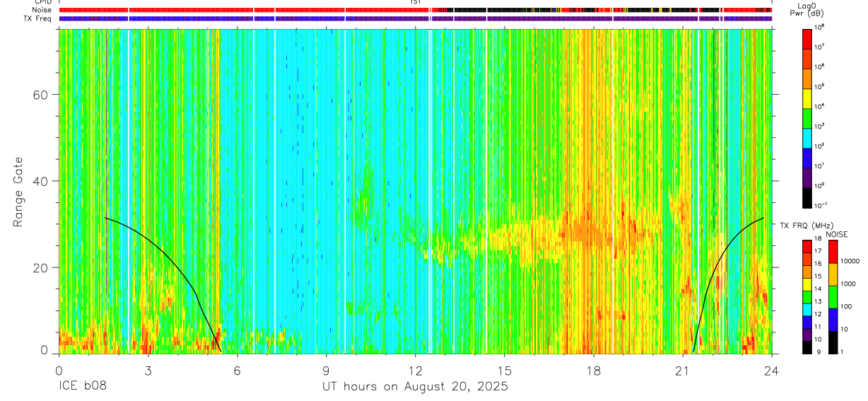Click the Noise color strip above the plot
Viewport: 868px width, 401px height.
(x=415, y=11)
